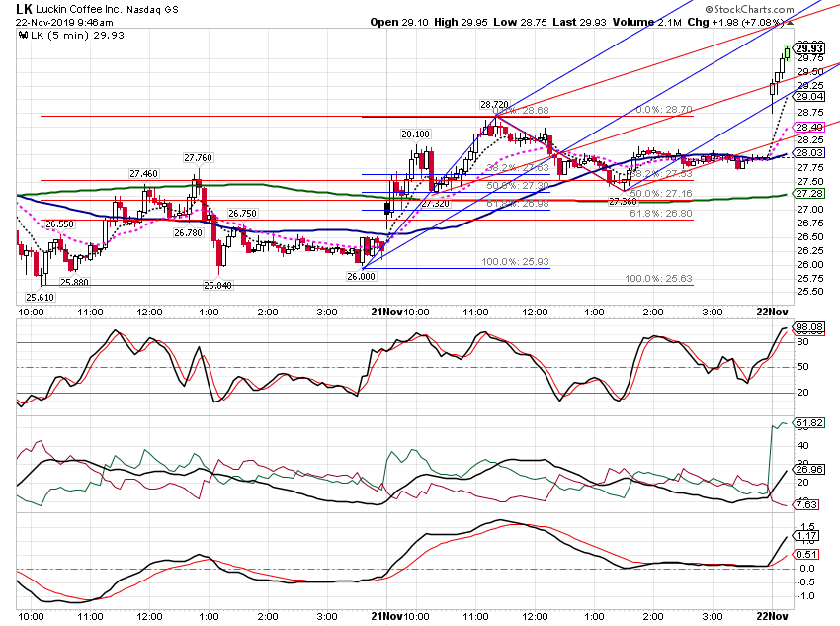Click the 27.760 high price label
This screenshot has width=840, height=626.
click(198, 158)
